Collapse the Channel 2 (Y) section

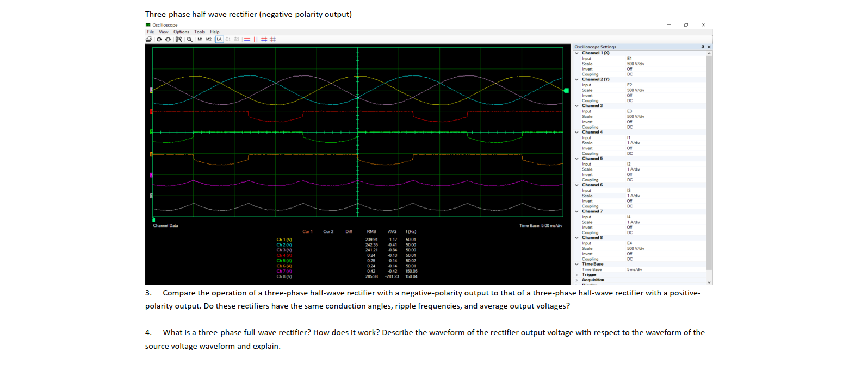pos(577,79)
